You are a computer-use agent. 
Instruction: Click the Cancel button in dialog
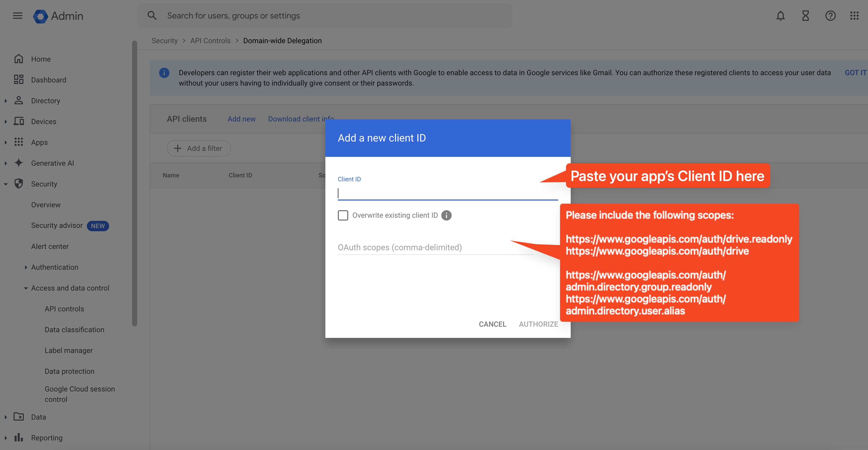493,324
